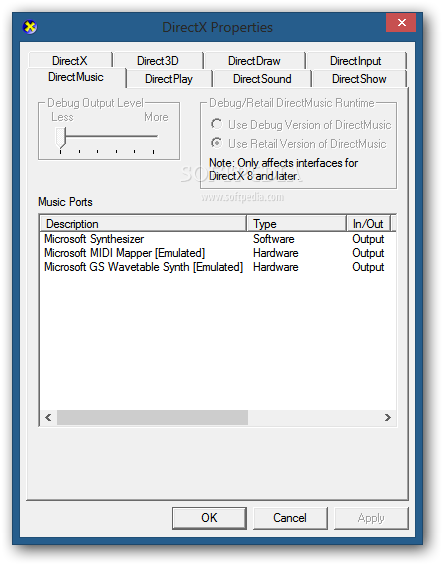Click Output cell of MIDI Mapper row
The height and width of the screenshot is (565, 443).
coord(368,253)
